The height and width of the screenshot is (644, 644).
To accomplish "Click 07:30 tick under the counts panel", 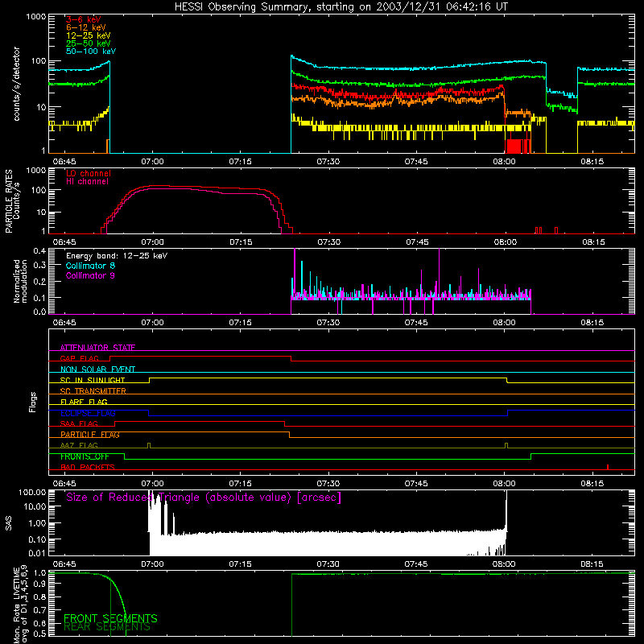I will (x=328, y=162).
